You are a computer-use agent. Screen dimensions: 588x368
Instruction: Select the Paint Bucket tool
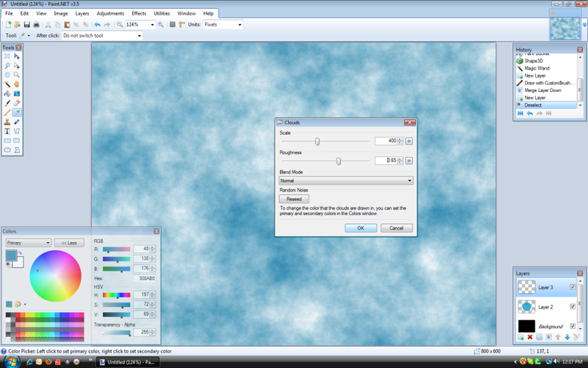point(7,93)
